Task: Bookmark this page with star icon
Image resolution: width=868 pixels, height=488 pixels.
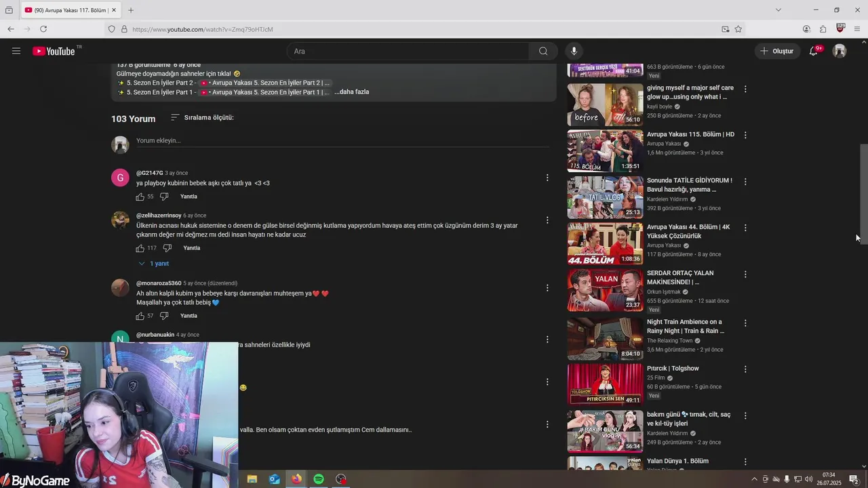Action: (x=738, y=29)
